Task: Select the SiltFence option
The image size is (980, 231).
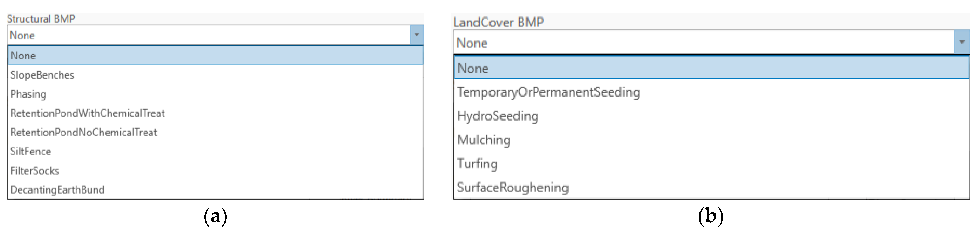Action: pyautogui.click(x=30, y=151)
